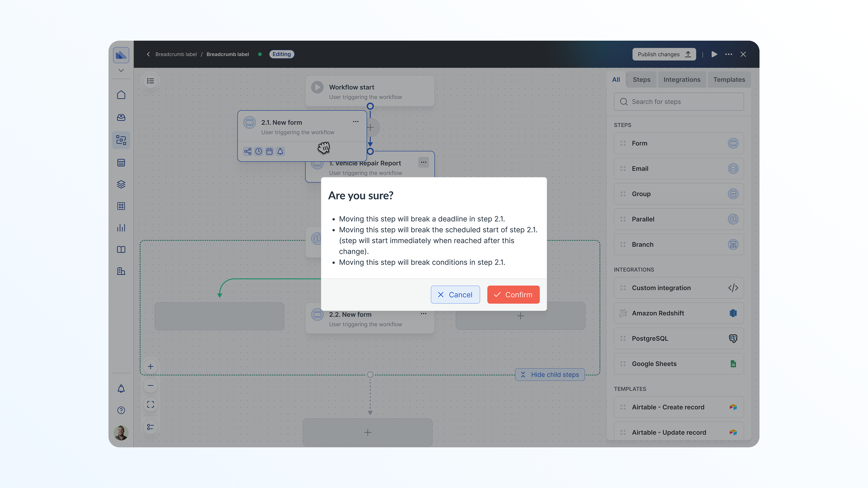Click the analytics bar chart sidebar icon
The width and height of the screenshot is (868, 488).
[x=121, y=228]
